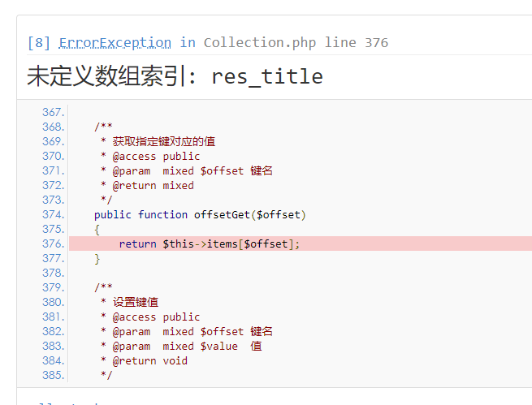Click line number 374 in the gutter
This screenshot has width=532, height=405.
click(53, 214)
